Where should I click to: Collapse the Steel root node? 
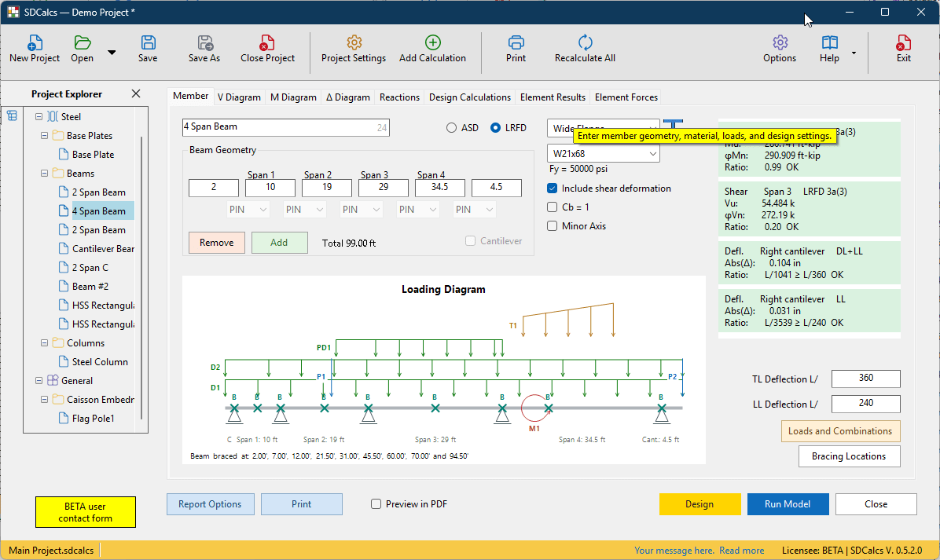(39, 117)
